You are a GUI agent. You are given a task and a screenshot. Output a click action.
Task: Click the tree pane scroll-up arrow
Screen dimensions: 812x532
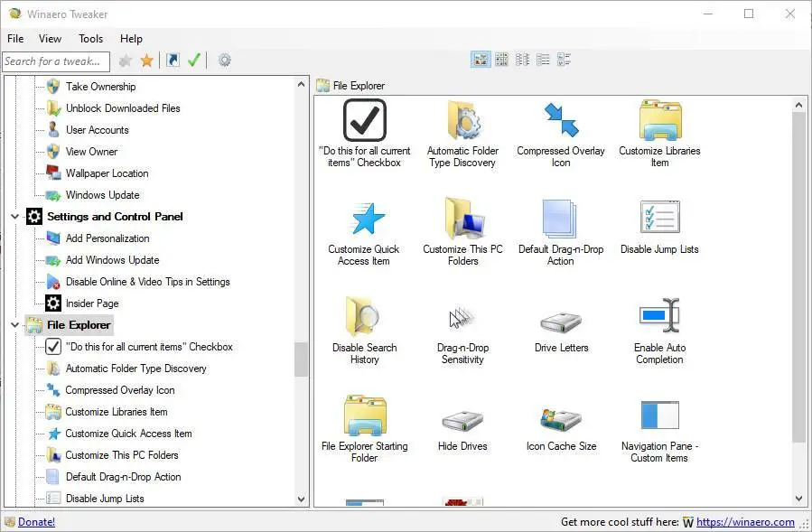[302, 83]
